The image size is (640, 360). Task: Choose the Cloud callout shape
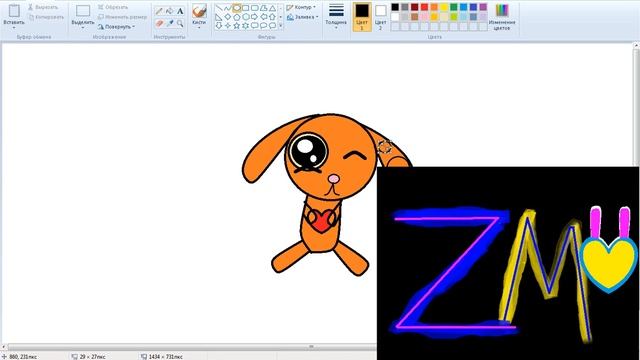[272, 25]
